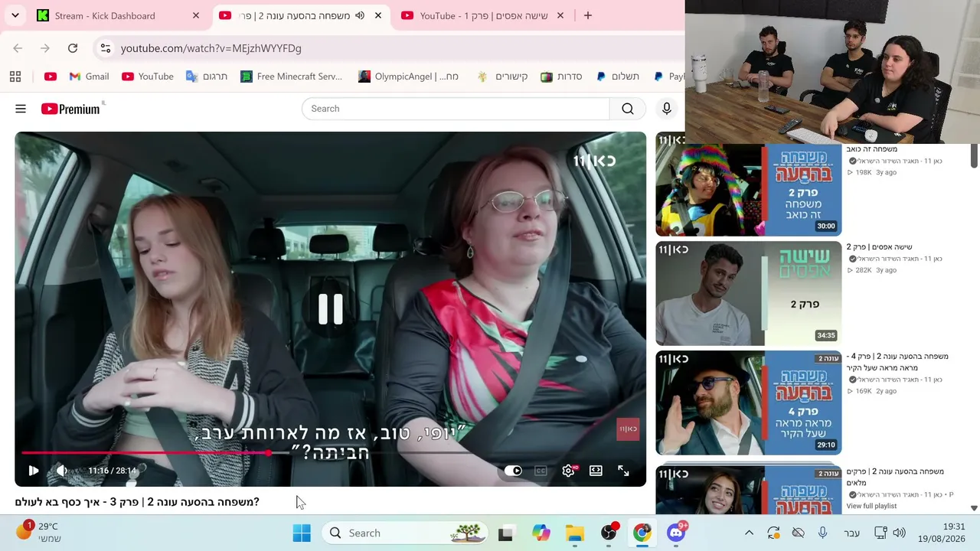Click the Windows taskbar Search box
980x551 pixels.
407,533
